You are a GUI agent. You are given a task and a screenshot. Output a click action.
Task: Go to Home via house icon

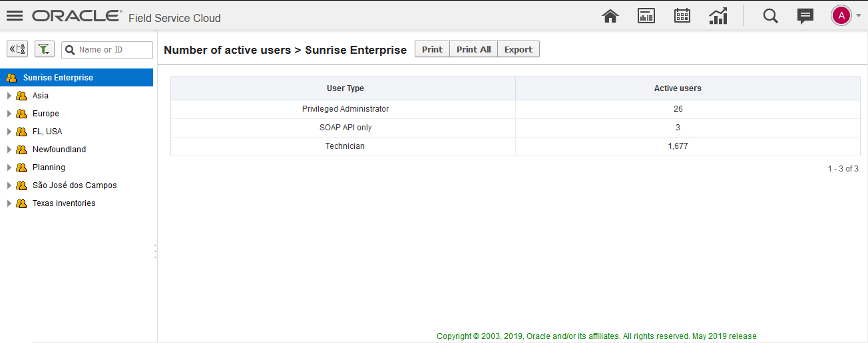[610, 16]
